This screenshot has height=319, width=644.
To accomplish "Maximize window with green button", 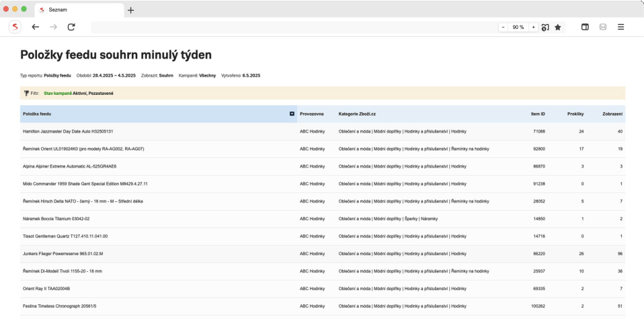I will [24, 9].
